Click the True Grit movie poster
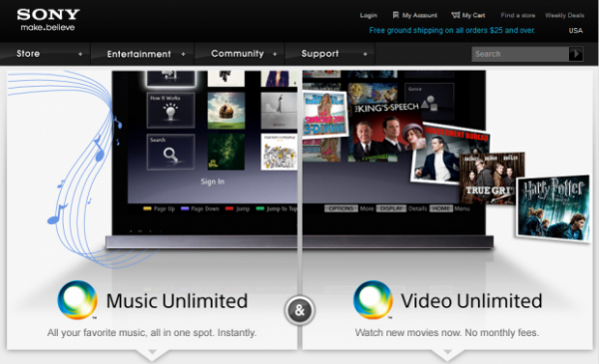This screenshot has height=364, width=599. coord(491,178)
